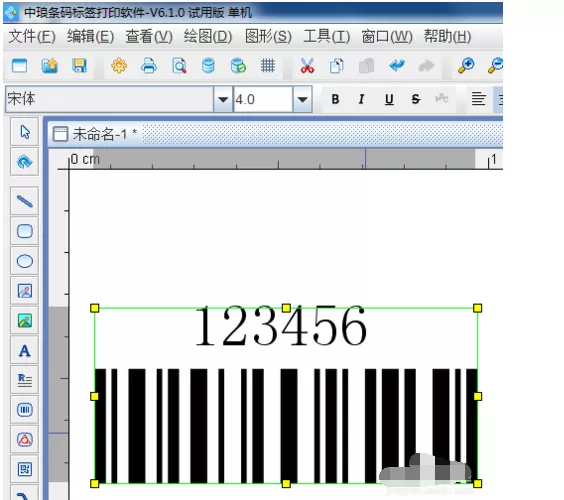Image resolution: width=564 pixels, height=500 pixels.
Task: Click the Print icon
Action: point(149,66)
